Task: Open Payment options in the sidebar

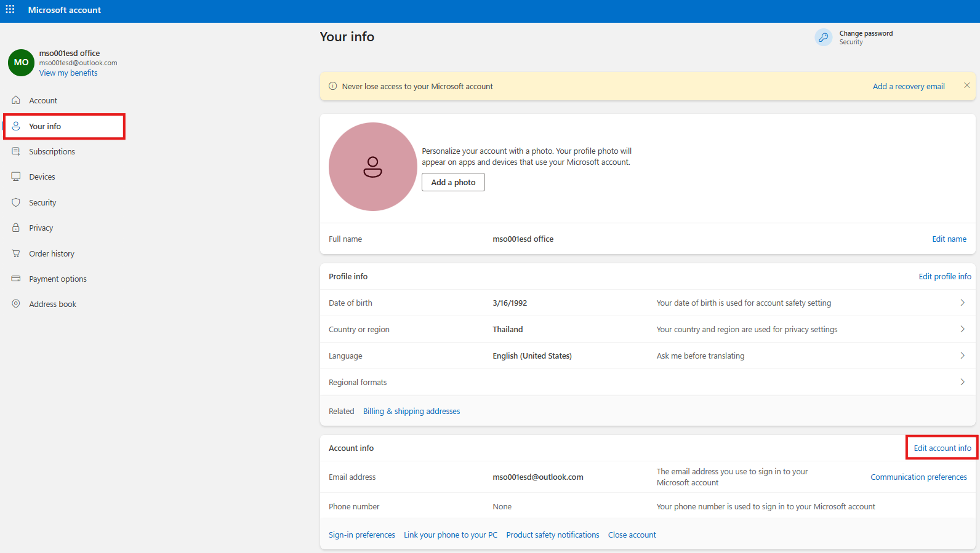Action: (58, 279)
